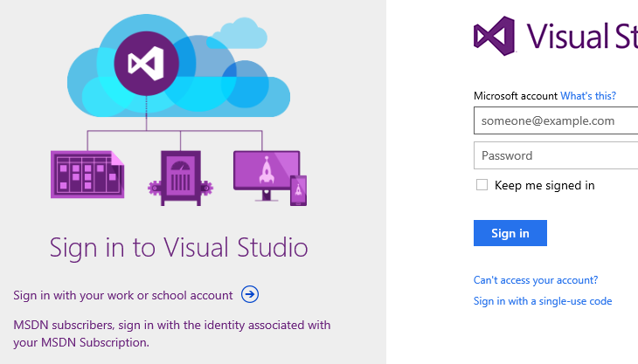Focus the someone@example.com email field
Viewport: 638px width, 364px height.
point(556,120)
